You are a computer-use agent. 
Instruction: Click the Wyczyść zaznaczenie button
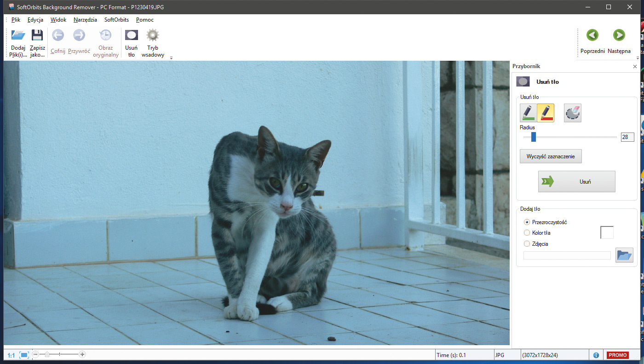click(x=551, y=156)
